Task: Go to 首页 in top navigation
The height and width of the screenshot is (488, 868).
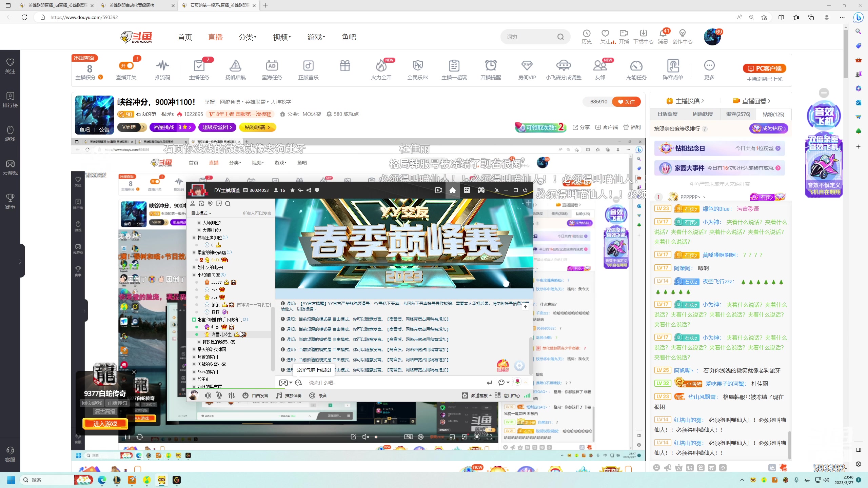Action: [185, 37]
